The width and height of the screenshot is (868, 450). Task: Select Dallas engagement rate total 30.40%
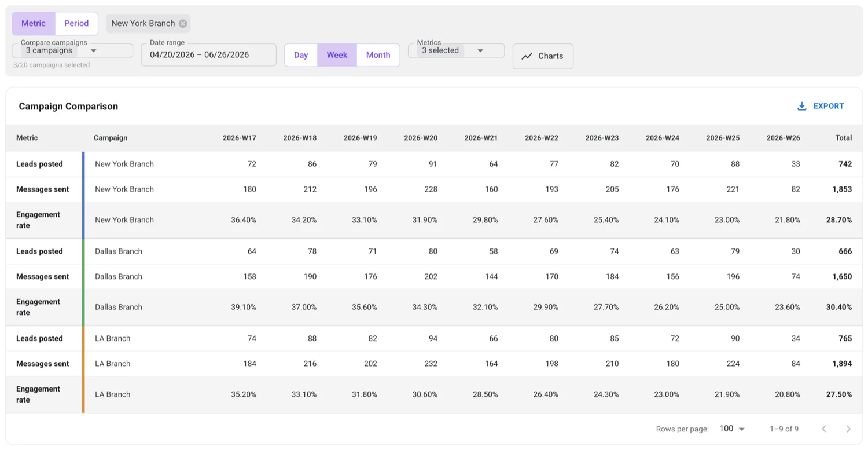click(839, 308)
